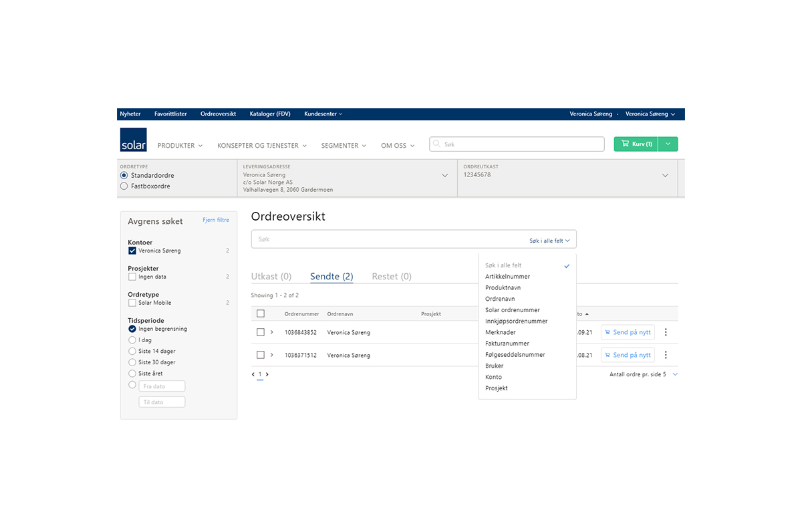Click green cart dropdown arrow
The height and width of the screenshot is (532, 802).
(x=668, y=144)
